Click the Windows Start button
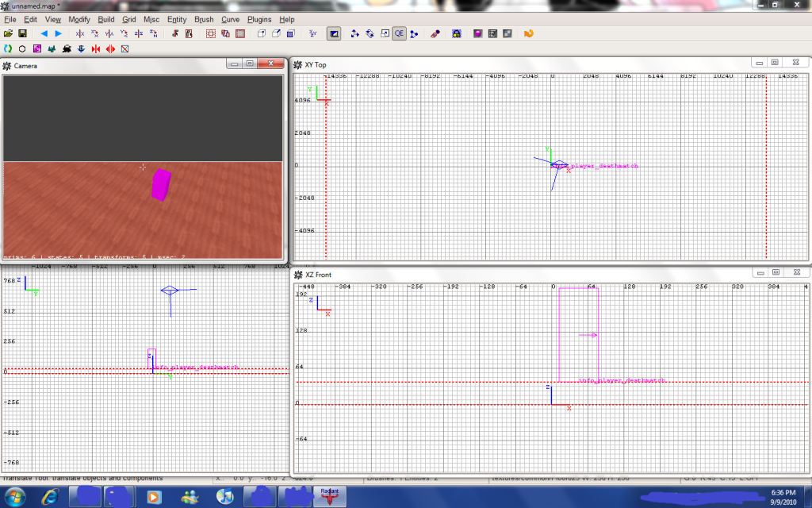812x508 pixels. [16, 497]
